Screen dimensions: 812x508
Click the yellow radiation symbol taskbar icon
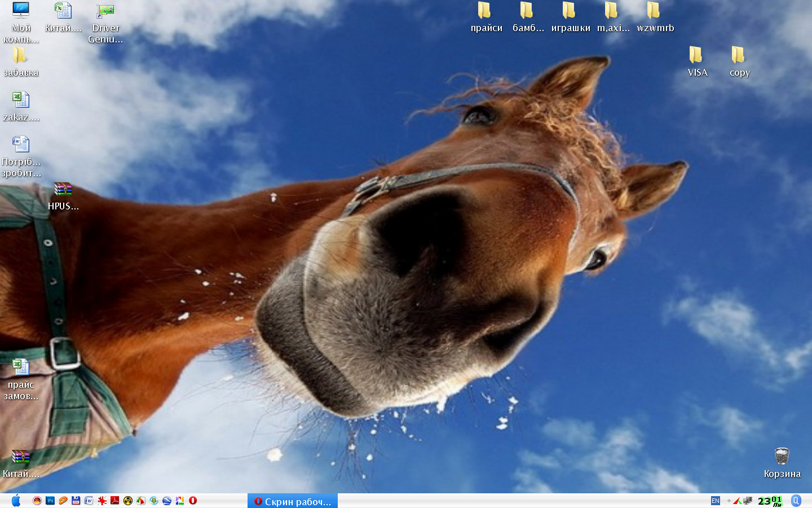click(x=128, y=501)
